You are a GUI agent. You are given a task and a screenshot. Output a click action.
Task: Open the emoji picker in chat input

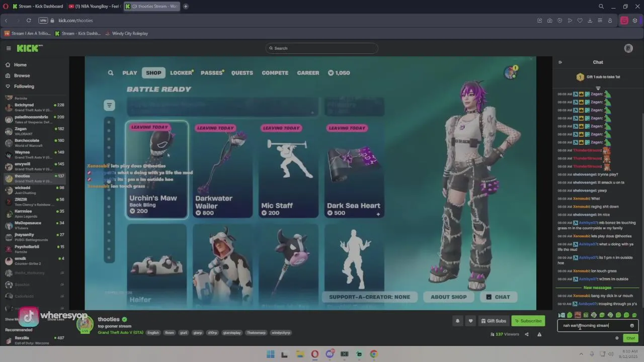tap(632, 326)
